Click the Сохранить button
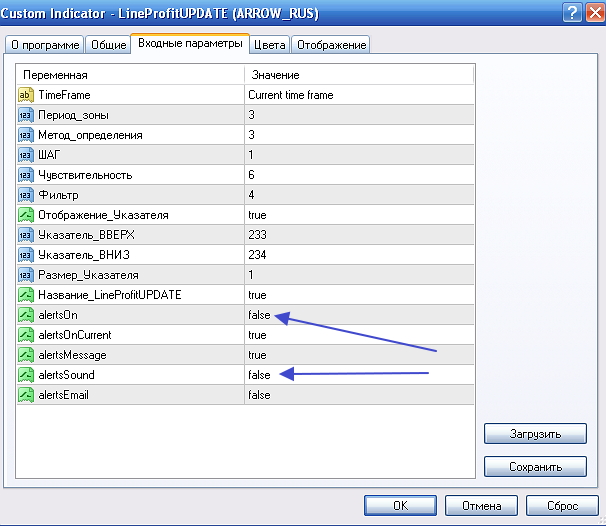Image resolution: width=606 pixels, height=526 pixels. [535, 466]
